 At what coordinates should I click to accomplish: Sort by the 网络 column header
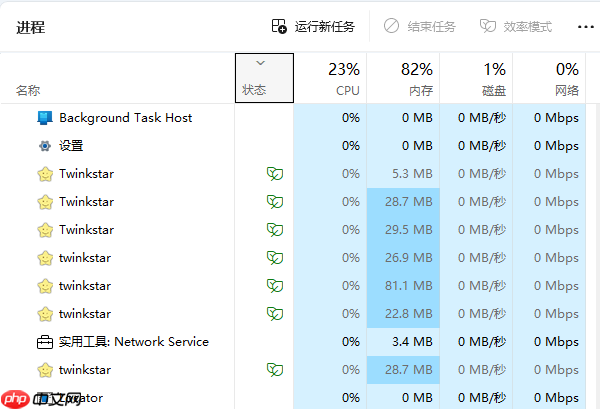coord(549,79)
